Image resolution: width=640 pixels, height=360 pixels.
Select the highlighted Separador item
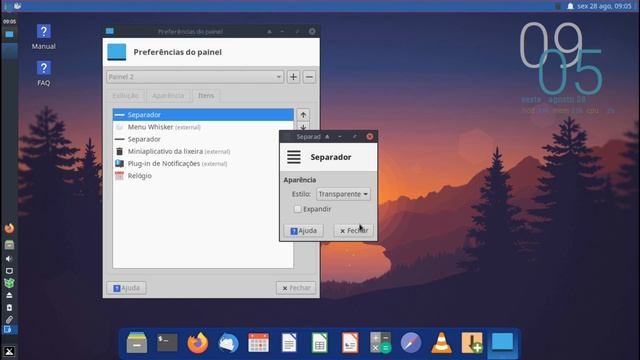203,115
